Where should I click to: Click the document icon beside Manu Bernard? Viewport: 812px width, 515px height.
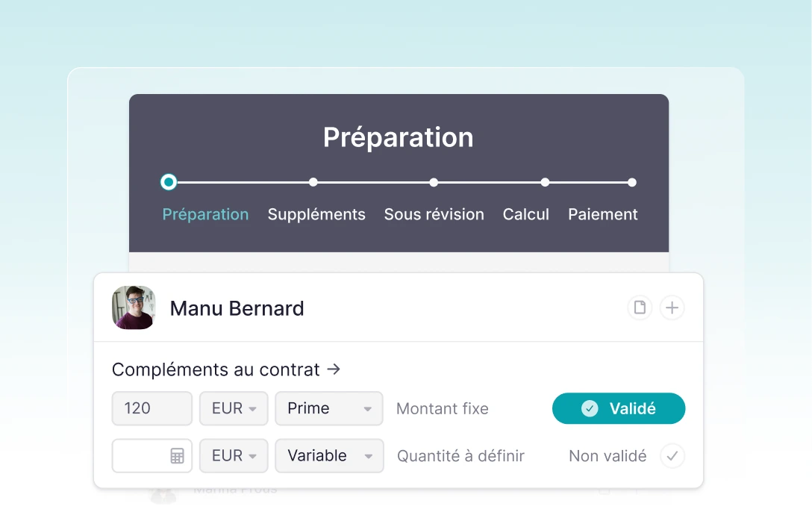tap(640, 308)
